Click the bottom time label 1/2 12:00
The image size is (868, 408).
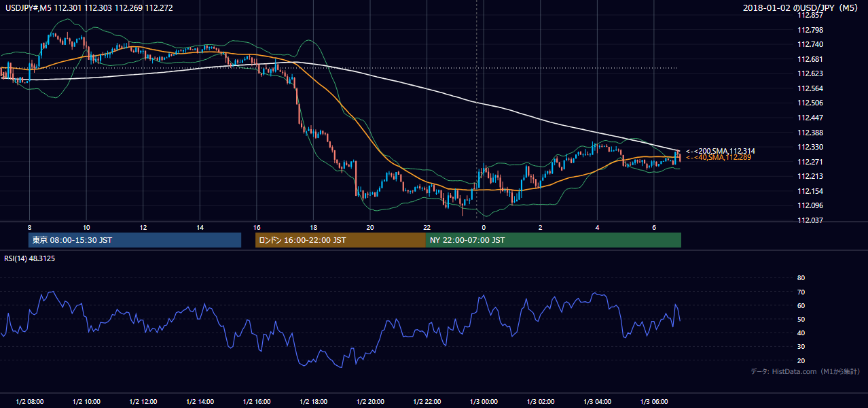143,401
